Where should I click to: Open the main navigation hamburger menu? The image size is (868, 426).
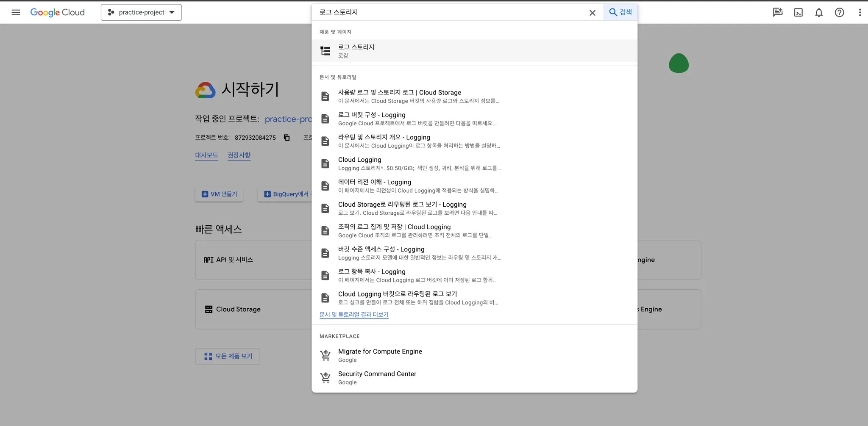16,12
